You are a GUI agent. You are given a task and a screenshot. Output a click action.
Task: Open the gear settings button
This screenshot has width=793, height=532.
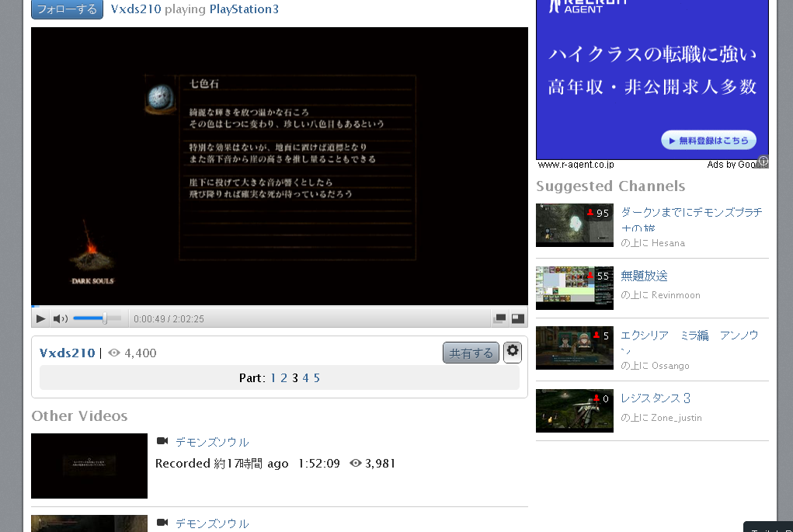pos(513,352)
